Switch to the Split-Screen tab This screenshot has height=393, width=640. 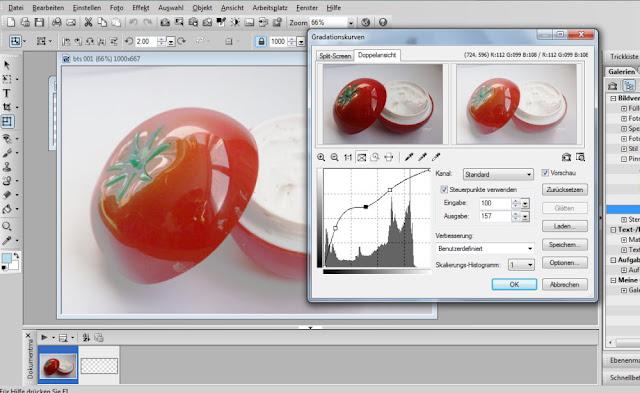coord(335,56)
